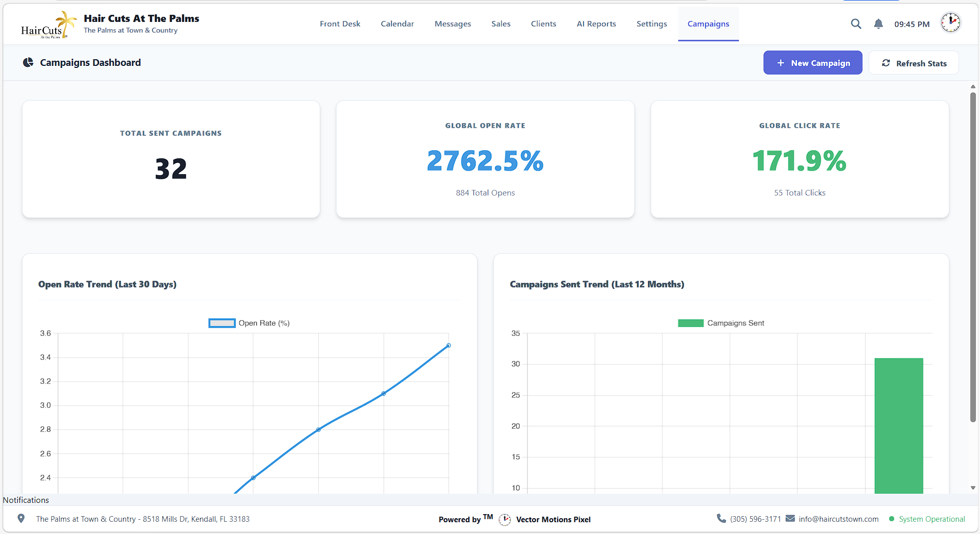Toggle the Open Rate (%) legend entry
980x534 pixels.
[x=249, y=323]
